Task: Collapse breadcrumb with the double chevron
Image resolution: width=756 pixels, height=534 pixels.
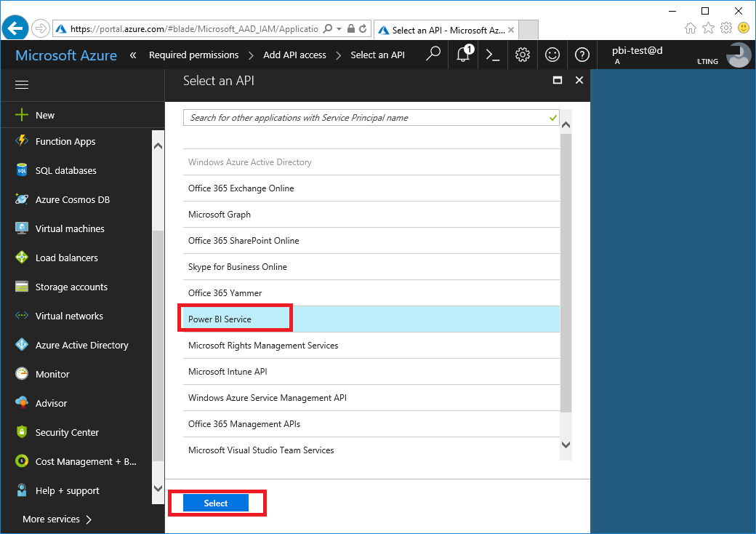Action: (133, 55)
